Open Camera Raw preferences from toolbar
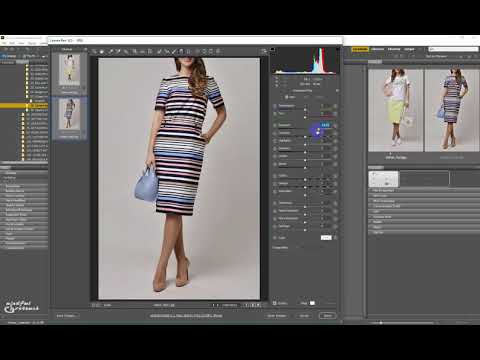480x360 pixels. point(197,52)
